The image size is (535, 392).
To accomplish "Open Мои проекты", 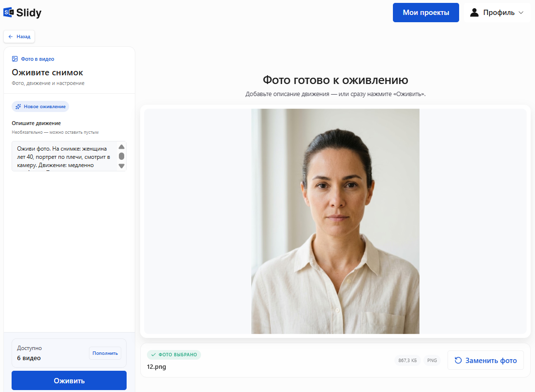I will pos(426,13).
